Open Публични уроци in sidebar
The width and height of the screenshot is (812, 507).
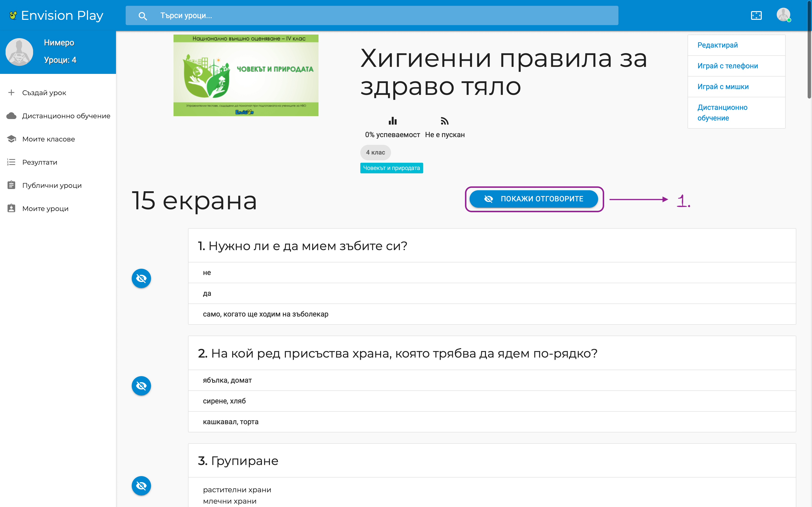[52, 185]
